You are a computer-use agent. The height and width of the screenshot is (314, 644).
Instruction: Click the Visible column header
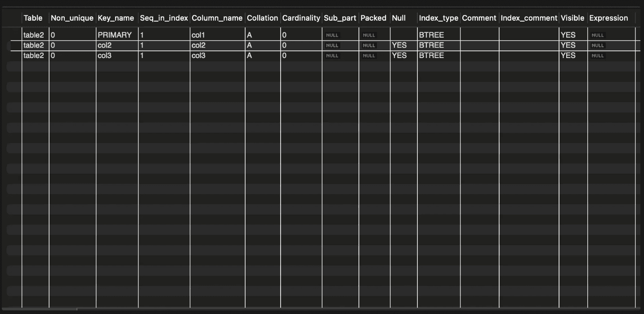(572, 18)
